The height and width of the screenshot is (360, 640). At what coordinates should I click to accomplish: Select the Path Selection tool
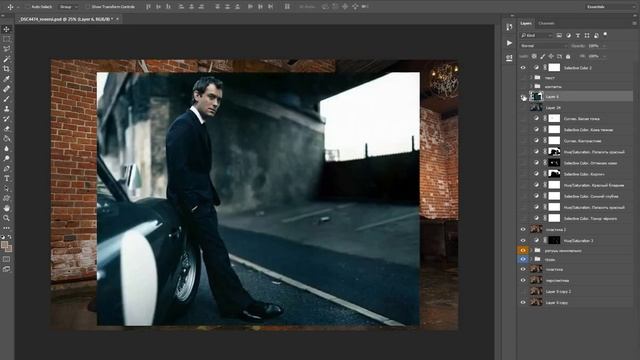(7, 189)
